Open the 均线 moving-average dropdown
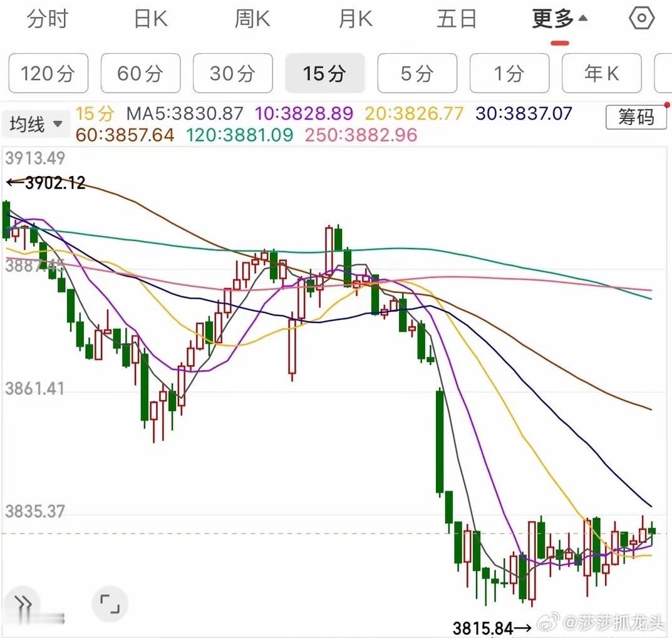The image size is (672, 638). click(35, 123)
